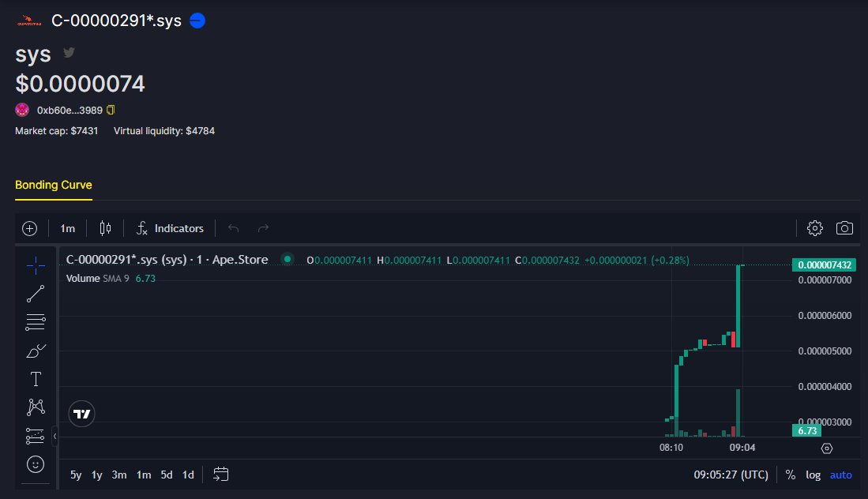Open the Fibonacci retracement tool
This screenshot has width=868, height=499.
coord(36,322)
